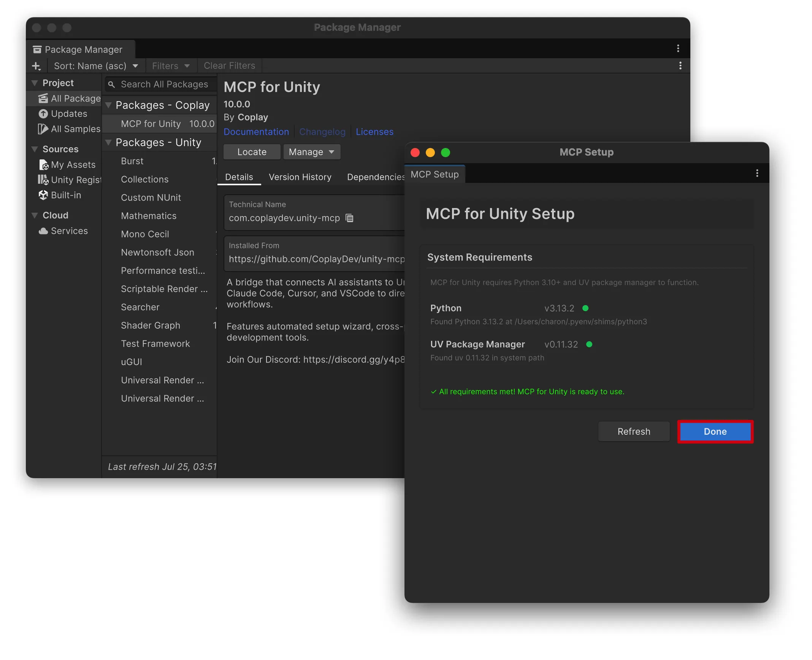Viewport: 812px width, 660px height.
Task: Click the UV Package Manager status dot
Action: tap(589, 344)
